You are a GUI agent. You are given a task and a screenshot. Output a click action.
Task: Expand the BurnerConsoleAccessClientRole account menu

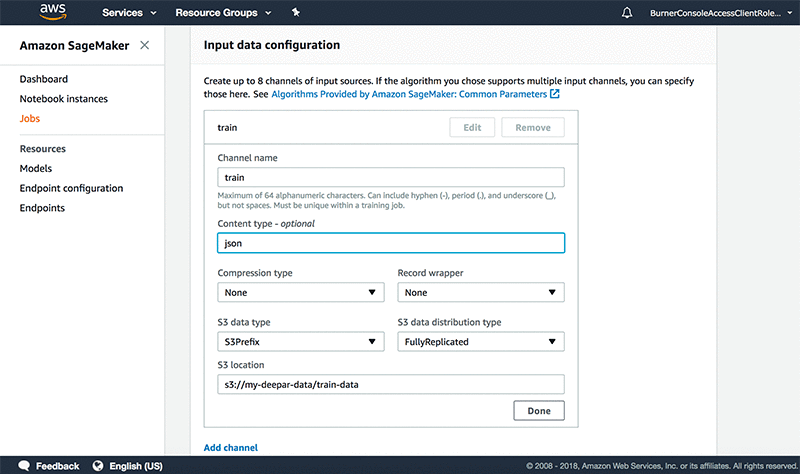[x=721, y=13]
